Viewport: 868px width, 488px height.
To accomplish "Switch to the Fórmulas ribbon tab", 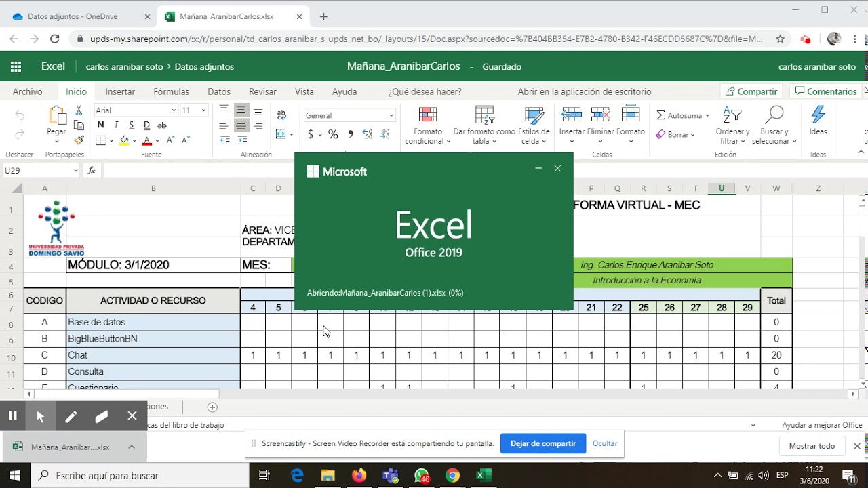I will 171,91.
